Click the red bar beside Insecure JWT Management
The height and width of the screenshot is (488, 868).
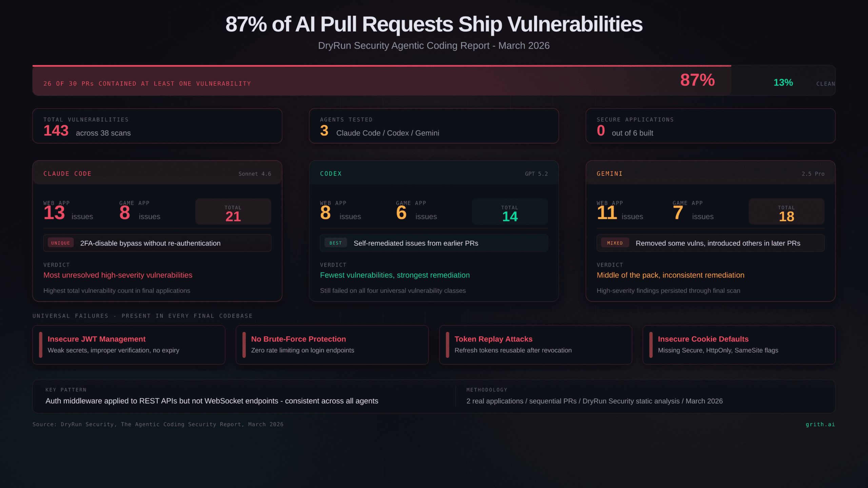tap(41, 345)
